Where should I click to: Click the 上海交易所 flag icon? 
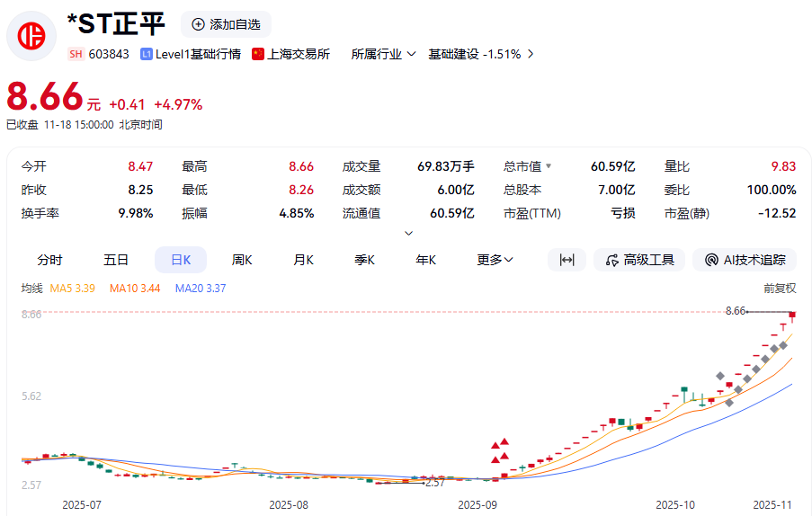(x=258, y=54)
